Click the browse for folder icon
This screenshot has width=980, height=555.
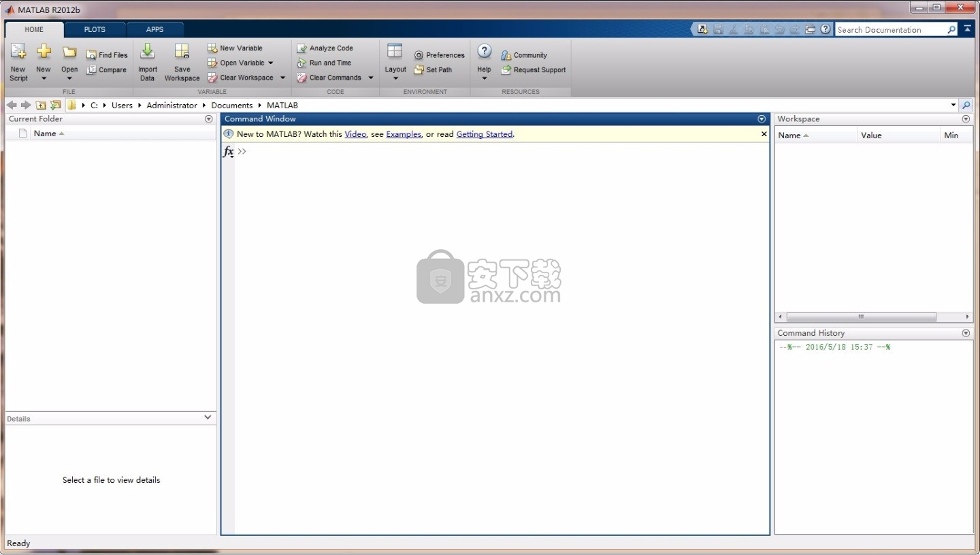click(x=55, y=105)
